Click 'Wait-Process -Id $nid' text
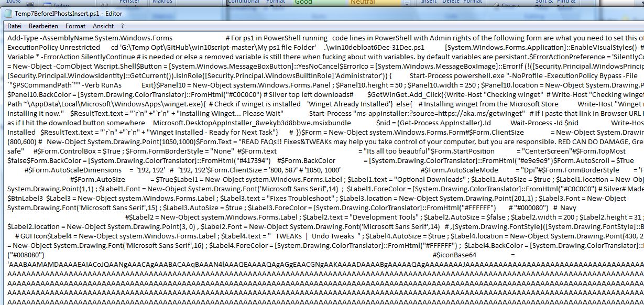Image resolution: width=644 pixels, height=305 pixels. [x=544, y=123]
